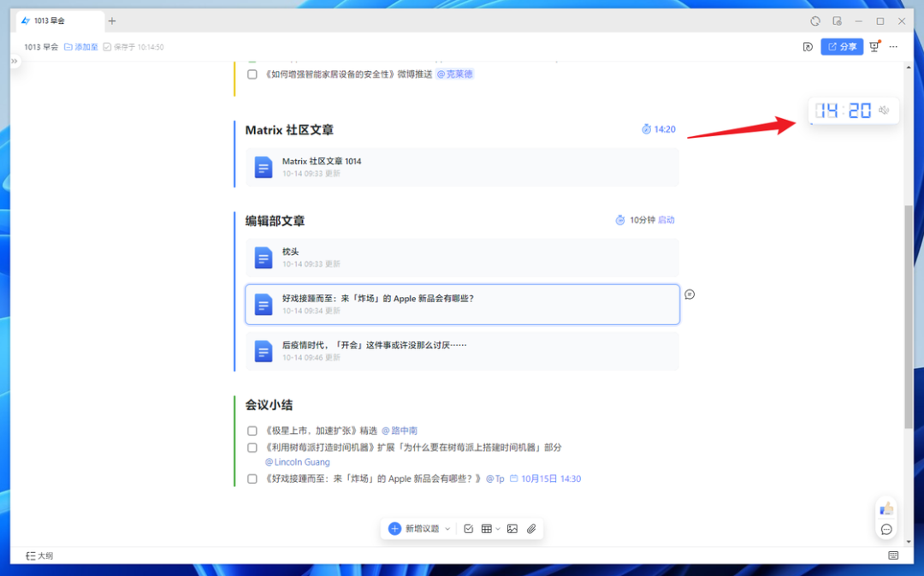The height and width of the screenshot is (576, 924).
Task: Click the stopwatch icon beside Matrix 14:20
Action: [647, 129]
